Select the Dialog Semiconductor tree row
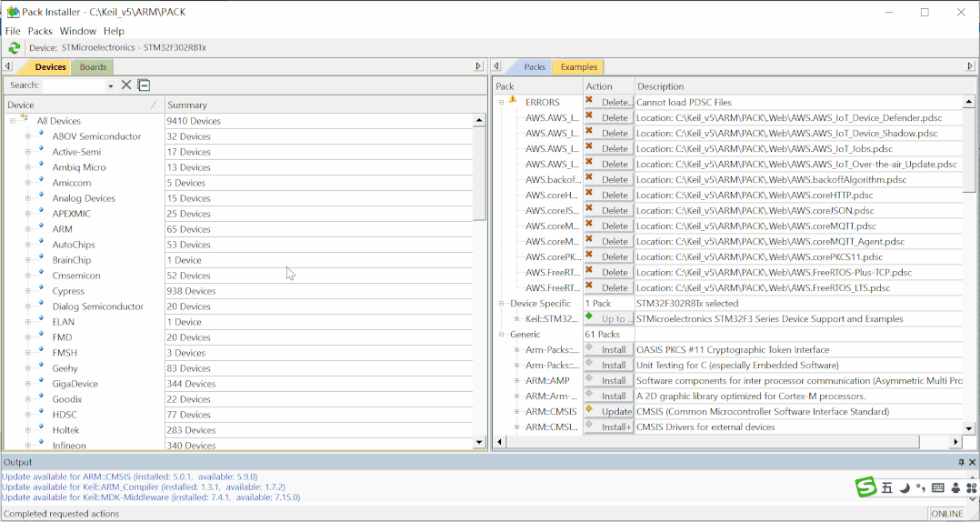This screenshot has height=522, width=980. pyautogui.click(x=98, y=306)
